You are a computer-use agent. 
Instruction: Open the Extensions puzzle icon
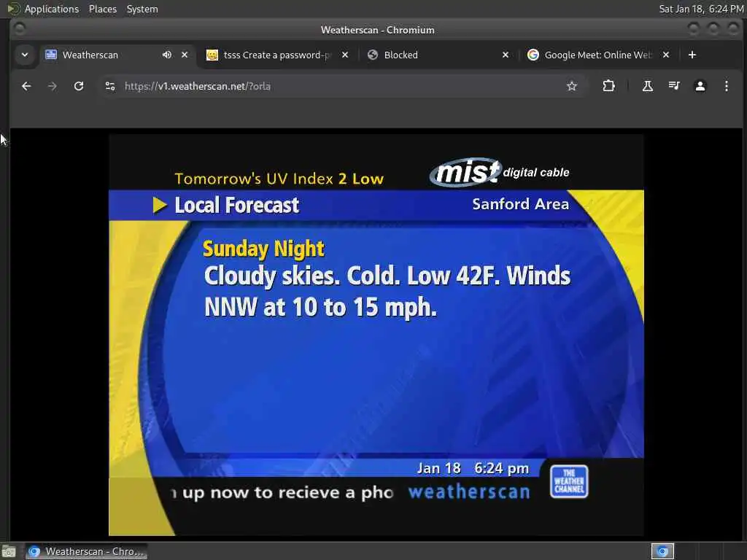[608, 86]
